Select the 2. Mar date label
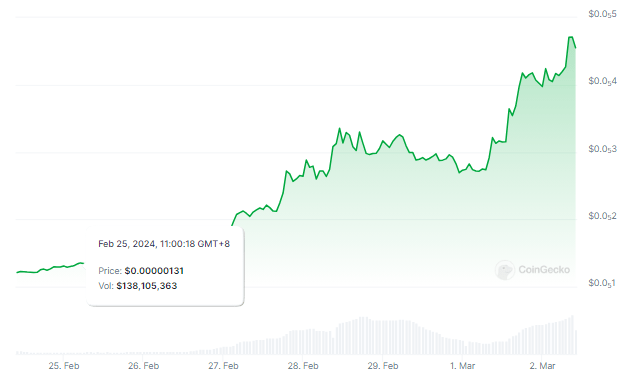Image resolution: width=635 pixels, height=386 pixels. point(542,366)
